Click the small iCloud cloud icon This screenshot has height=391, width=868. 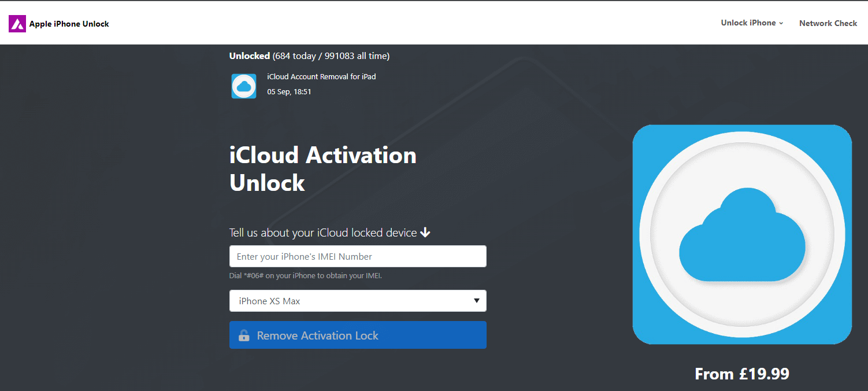pos(244,86)
